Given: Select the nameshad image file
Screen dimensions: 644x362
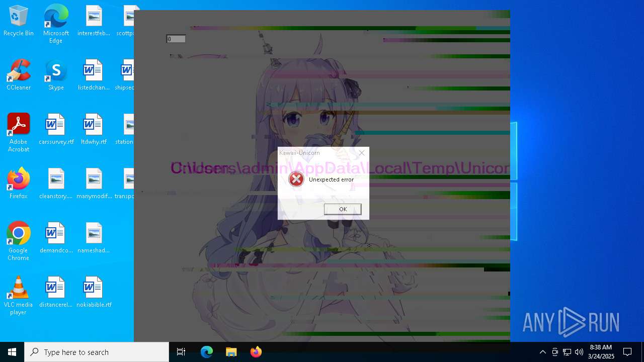Looking at the screenshot, I should point(94,238).
